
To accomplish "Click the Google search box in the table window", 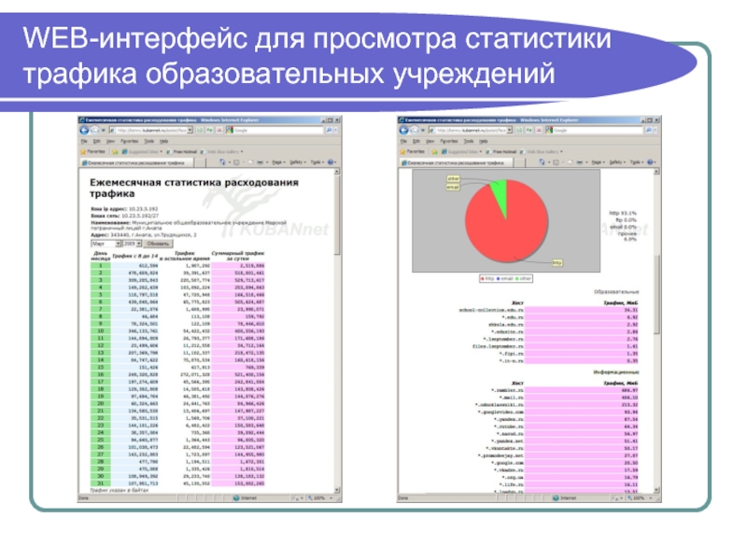I will click(x=275, y=130).
